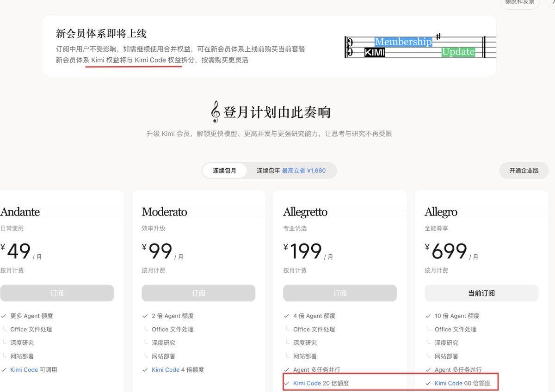Click 2 倍 Agent 额度 in Moderato
The image size is (555, 392).
click(x=173, y=316)
